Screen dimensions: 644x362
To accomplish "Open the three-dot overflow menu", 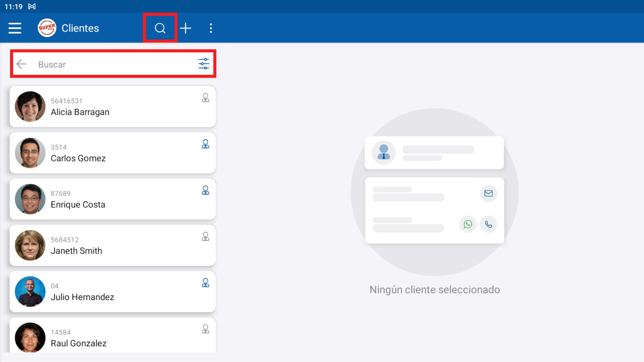I will tap(211, 28).
